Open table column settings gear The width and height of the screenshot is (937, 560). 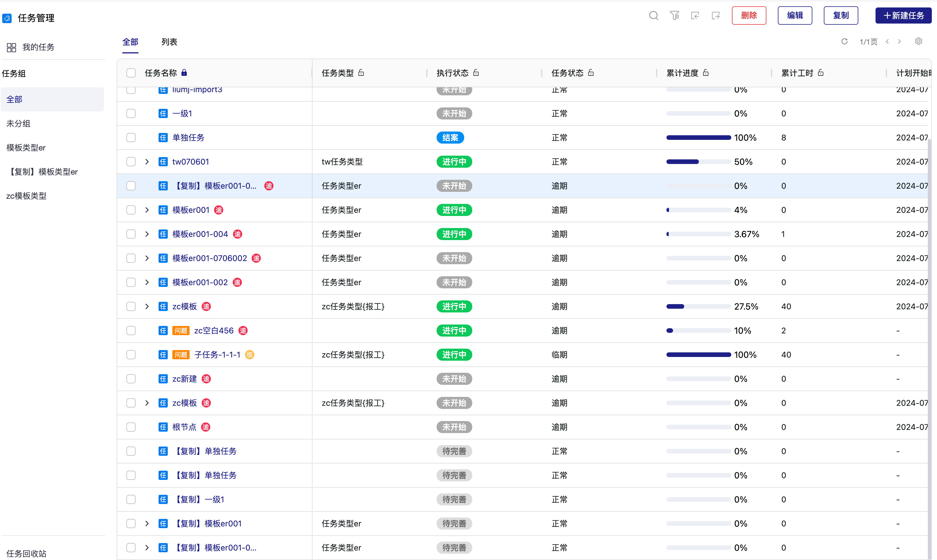(x=919, y=42)
